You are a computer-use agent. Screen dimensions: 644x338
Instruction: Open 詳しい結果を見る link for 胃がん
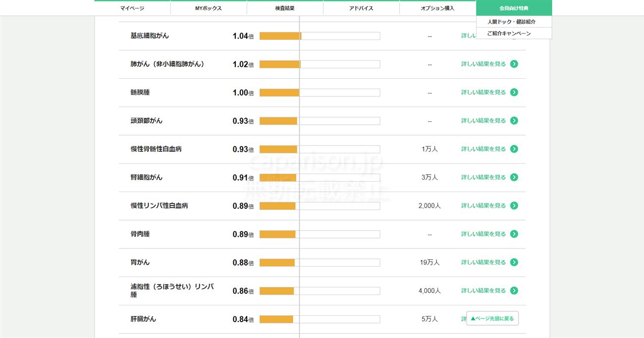483,262
